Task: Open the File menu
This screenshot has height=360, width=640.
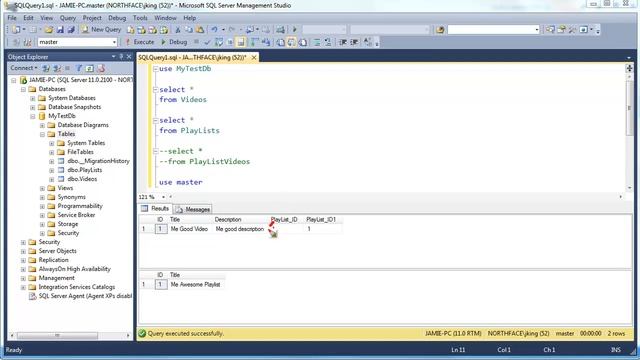Action: click(12, 18)
